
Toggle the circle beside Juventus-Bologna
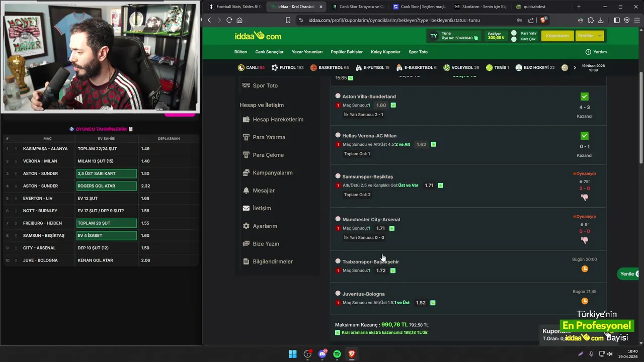click(x=338, y=293)
